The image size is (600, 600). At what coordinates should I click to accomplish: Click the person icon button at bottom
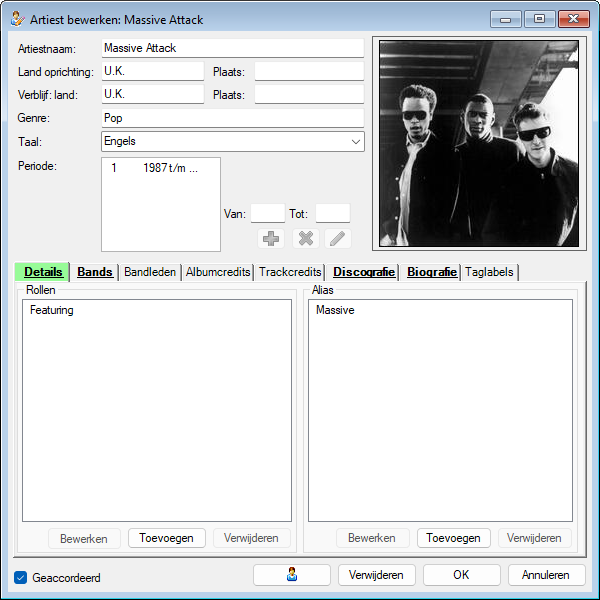pyautogui.click(x=292, y=575)
